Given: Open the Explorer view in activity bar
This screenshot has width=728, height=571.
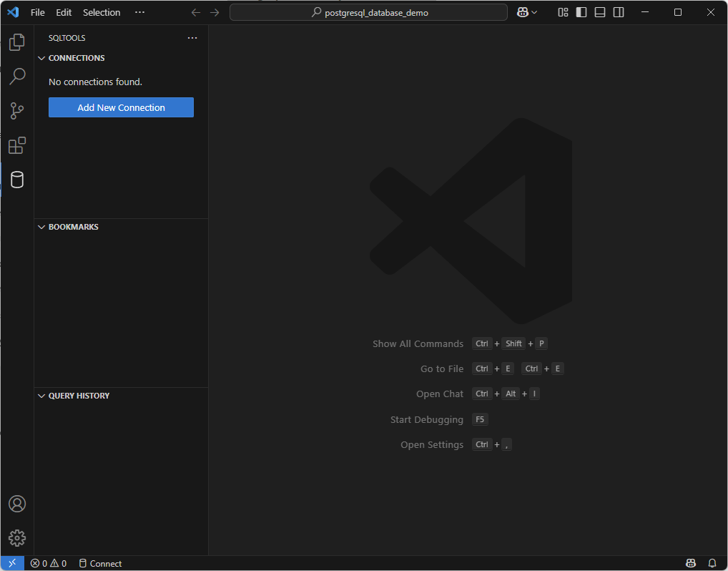Looking at the screenshot, I should pos(17,42).
